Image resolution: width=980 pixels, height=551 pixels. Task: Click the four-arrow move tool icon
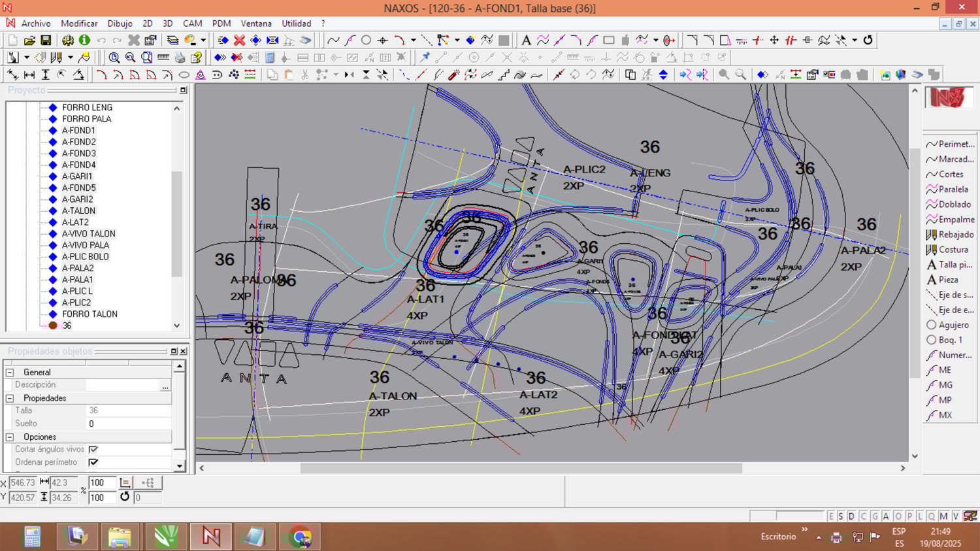[774, 41]
